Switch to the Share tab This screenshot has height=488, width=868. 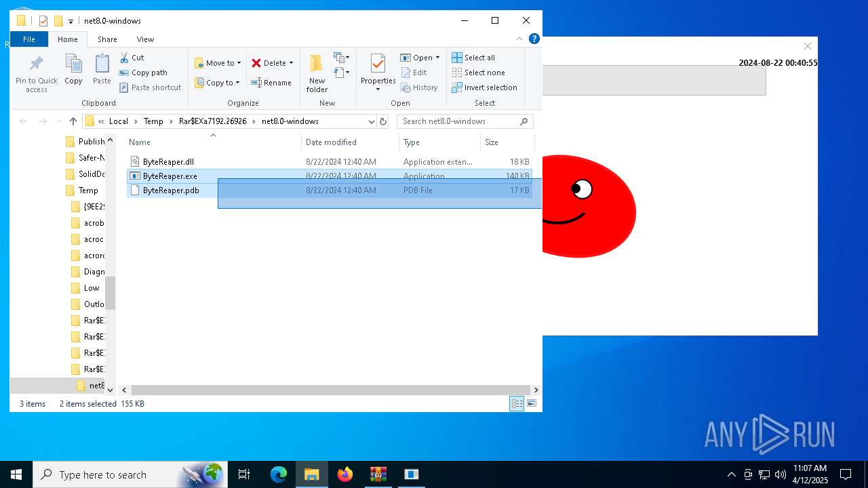point(107,39)
